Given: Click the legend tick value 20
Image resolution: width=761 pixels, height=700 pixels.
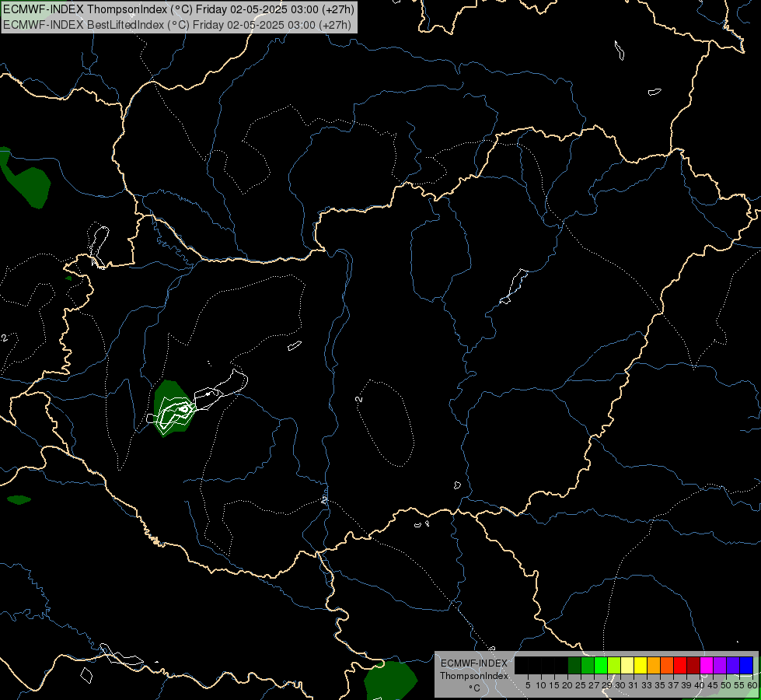Looking at the screenshot, I should [567, 685].
